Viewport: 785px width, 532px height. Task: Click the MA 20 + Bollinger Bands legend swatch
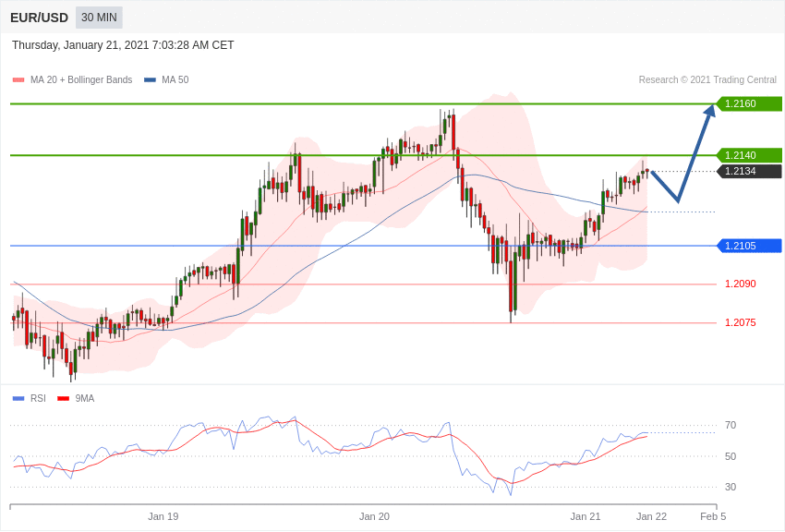pyautogui.click(x=18, y=80)
